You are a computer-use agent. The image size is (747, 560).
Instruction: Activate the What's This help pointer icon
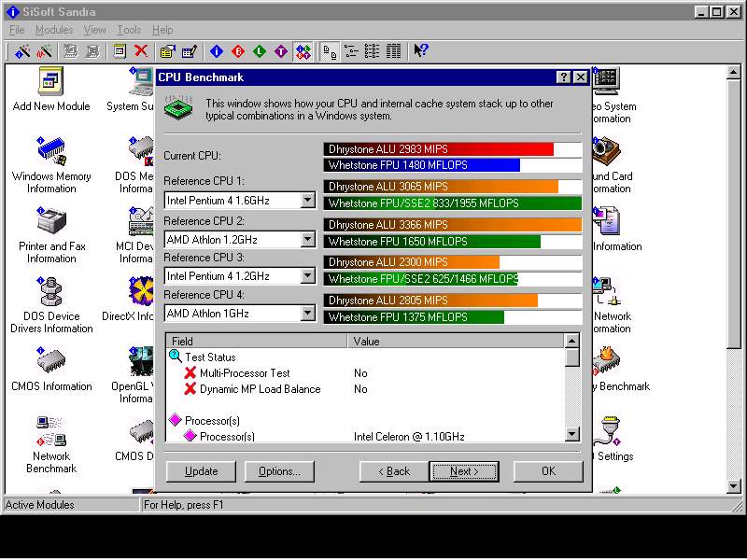421,50
